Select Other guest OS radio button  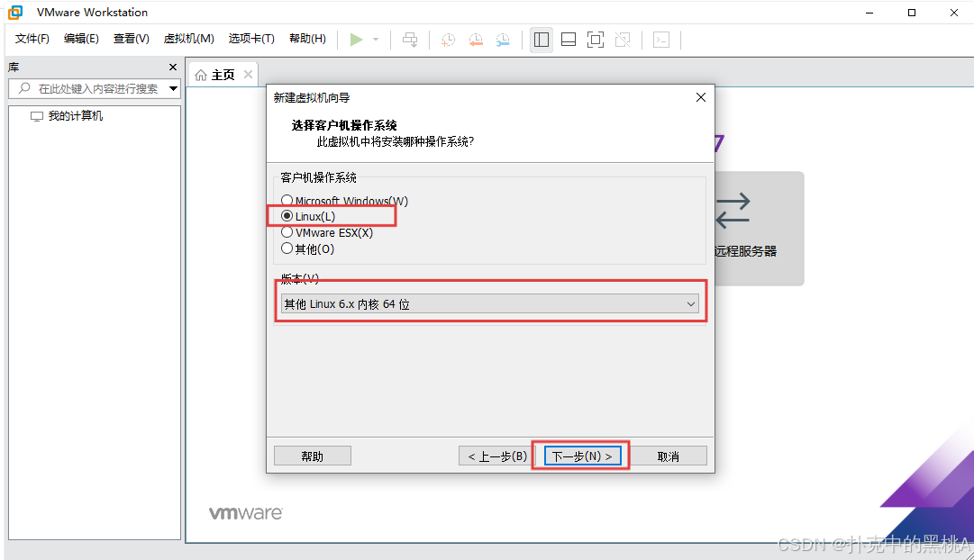click(x=287, y=248)
